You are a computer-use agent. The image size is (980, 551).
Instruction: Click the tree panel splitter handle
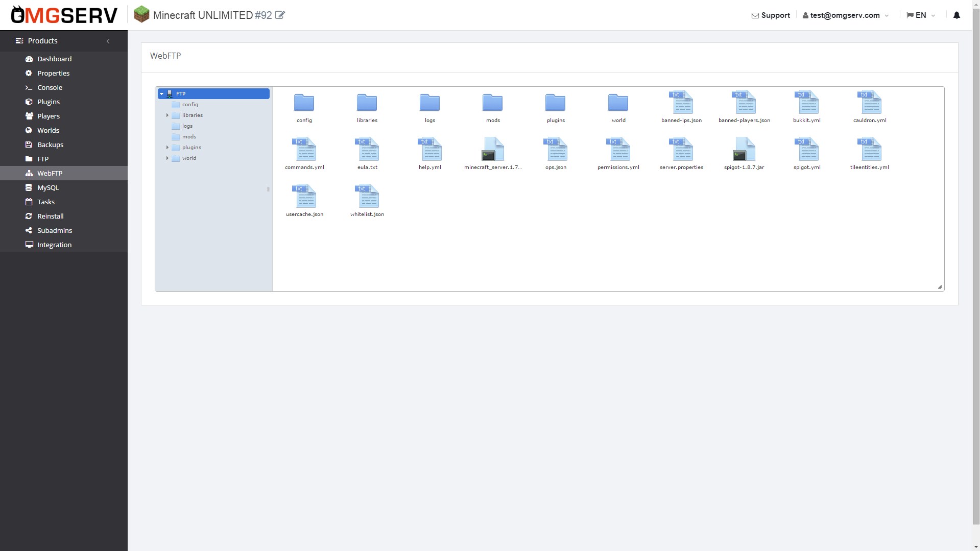[268, 189]
